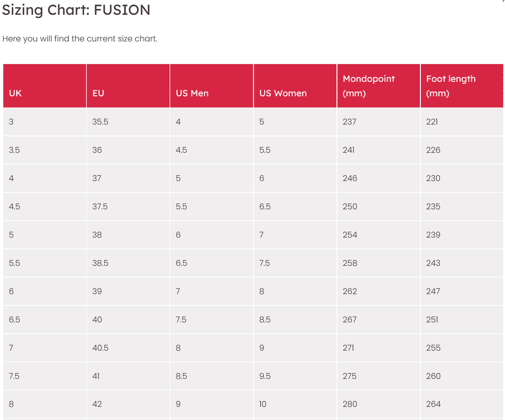Viewport: 505px width, 420px height.
Task: Select the US Women column header
Action: [295, 86]
